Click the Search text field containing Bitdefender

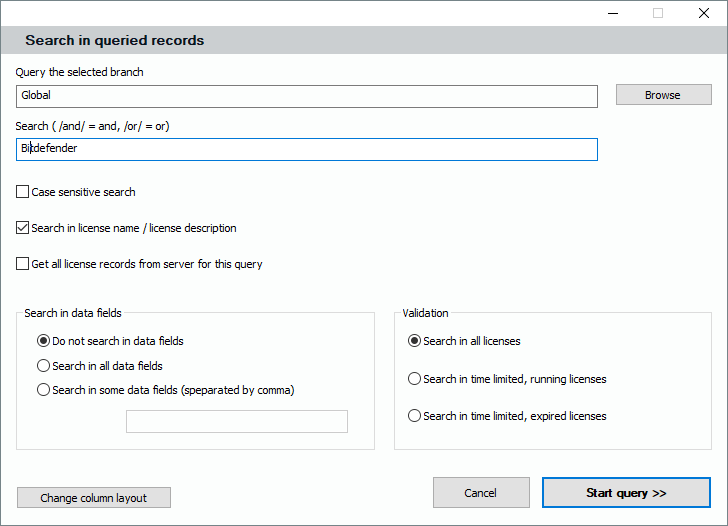point(307,149)
